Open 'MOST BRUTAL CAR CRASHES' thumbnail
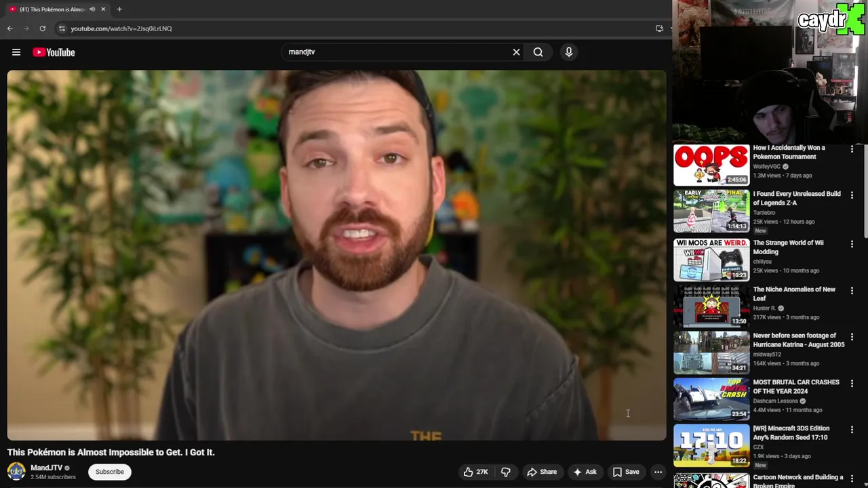This screenshot has height=488, width=868. pos(711,399)
